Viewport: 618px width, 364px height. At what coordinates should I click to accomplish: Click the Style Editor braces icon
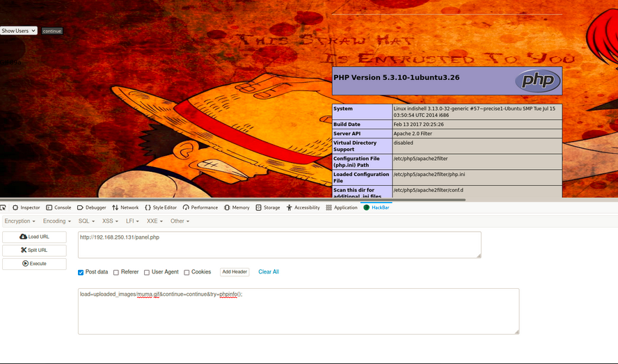tap(148, 207)
